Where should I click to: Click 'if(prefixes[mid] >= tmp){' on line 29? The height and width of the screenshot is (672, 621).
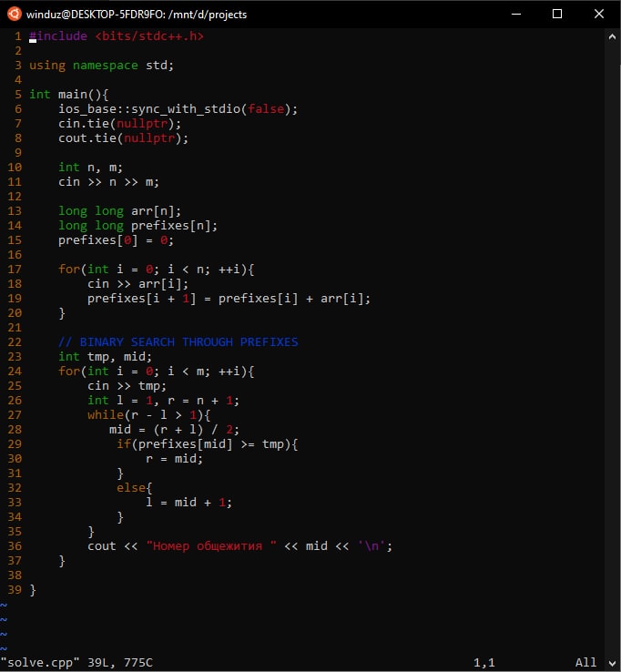point(207,444)
